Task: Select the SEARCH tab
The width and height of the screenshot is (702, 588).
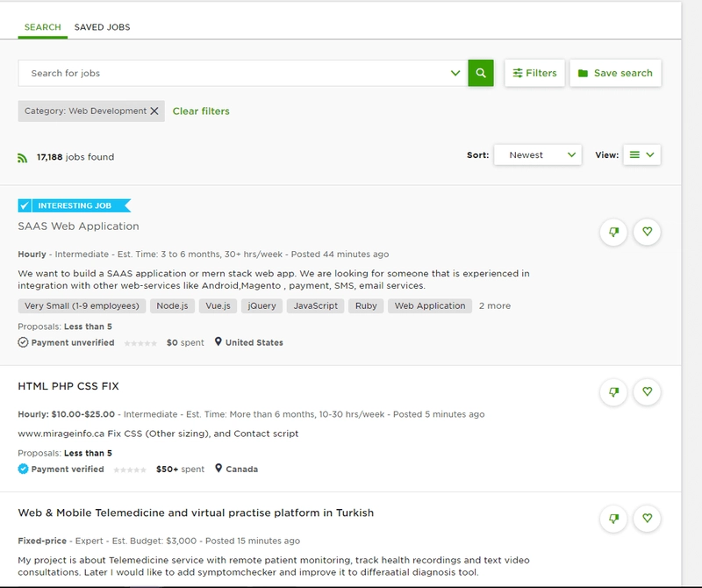Action: (42, 27)
